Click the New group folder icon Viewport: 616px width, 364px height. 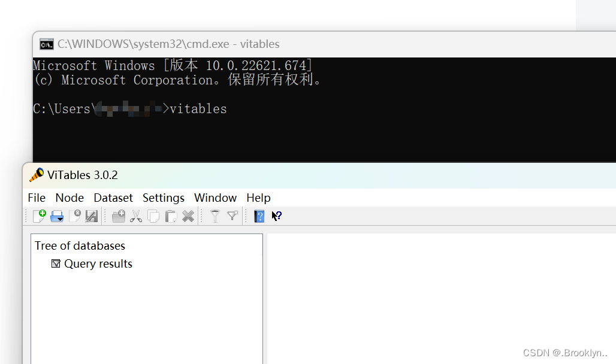[x=119, y=216]
